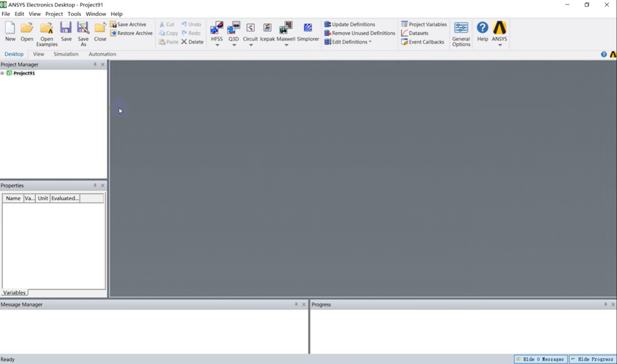Image resolution: width=617 pixels, height=364 pixels.
Task: Expand Maxwell dropdown arrow
Action: point(286,45)
